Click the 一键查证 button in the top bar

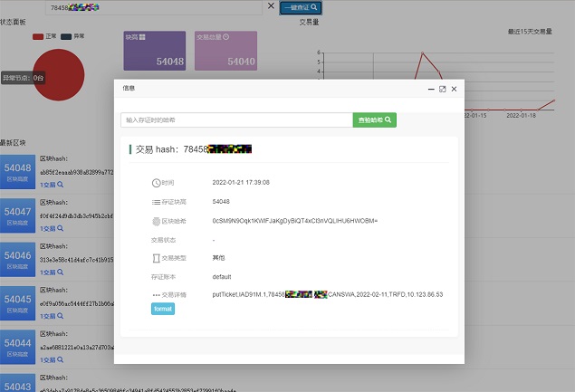click(x=300, y=6)
